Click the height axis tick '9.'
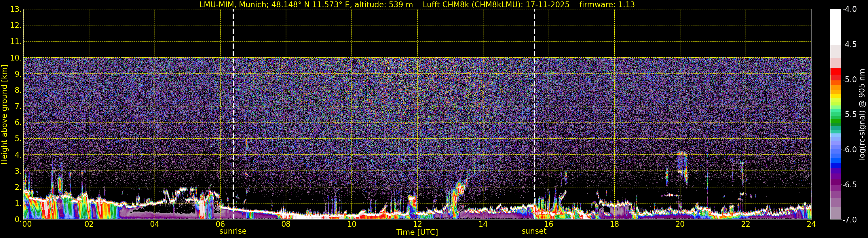The width and height of the screenshot is (868, 238). pos(18,74)
